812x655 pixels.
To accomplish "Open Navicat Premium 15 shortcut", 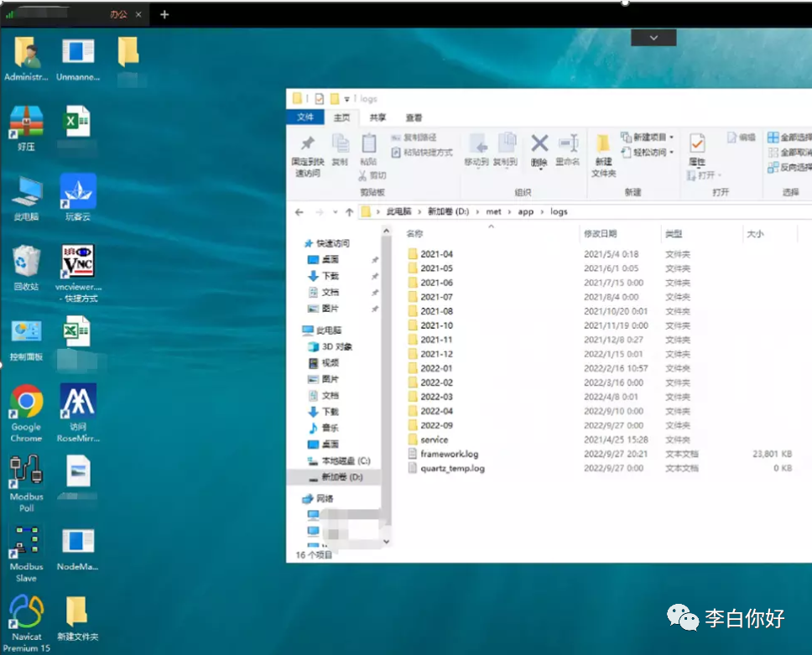I will click(x=26, y=623).
